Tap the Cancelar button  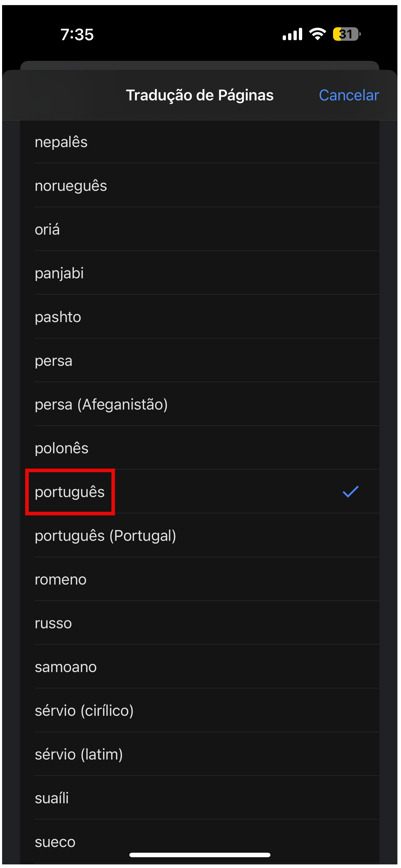tap(349, 95)
